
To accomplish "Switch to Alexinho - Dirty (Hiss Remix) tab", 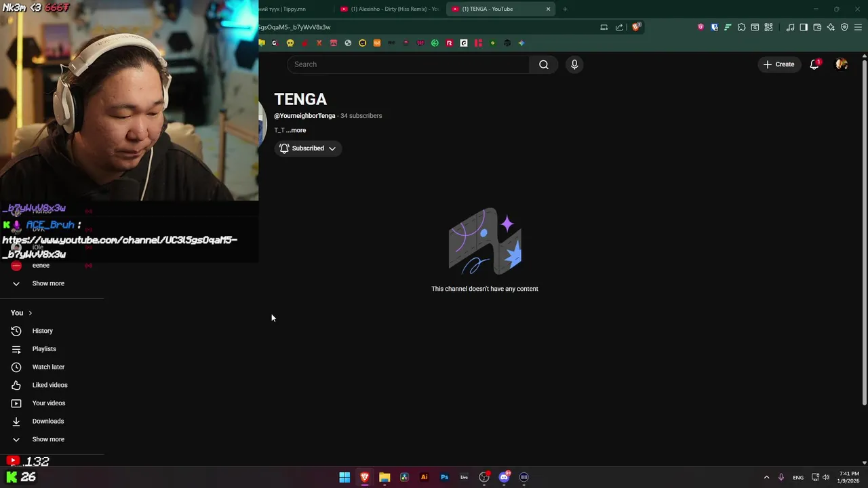I will [389, 9].
